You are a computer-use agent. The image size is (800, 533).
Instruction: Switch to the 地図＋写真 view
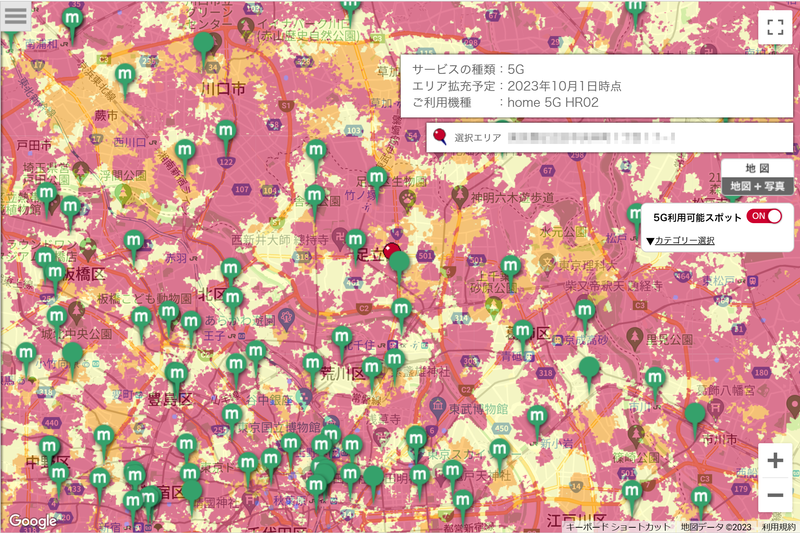pyautogui.click(x=757, y=186)
